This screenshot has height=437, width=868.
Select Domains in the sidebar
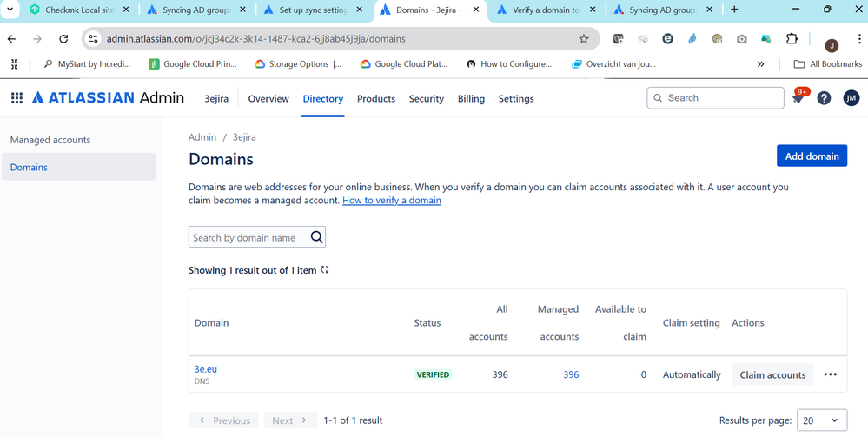coord(78,167)
